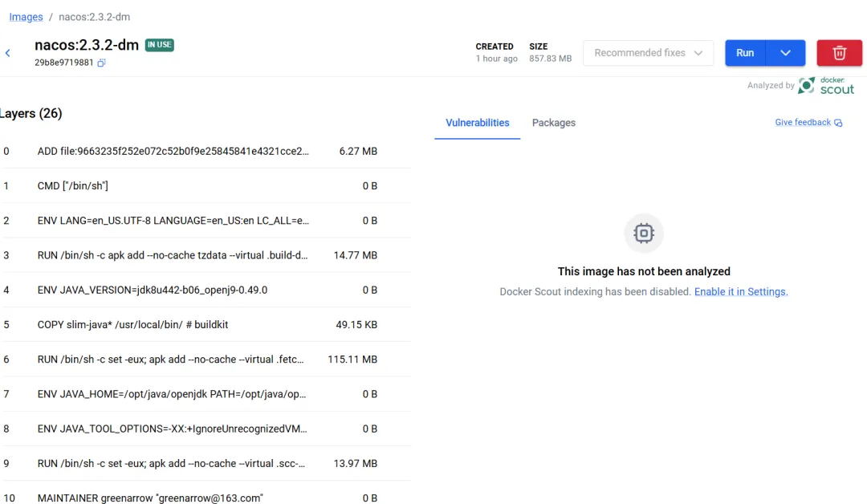Select layer 0 ADD file row
The height and width of the screenshot is (504, 867).
[206, 152]
